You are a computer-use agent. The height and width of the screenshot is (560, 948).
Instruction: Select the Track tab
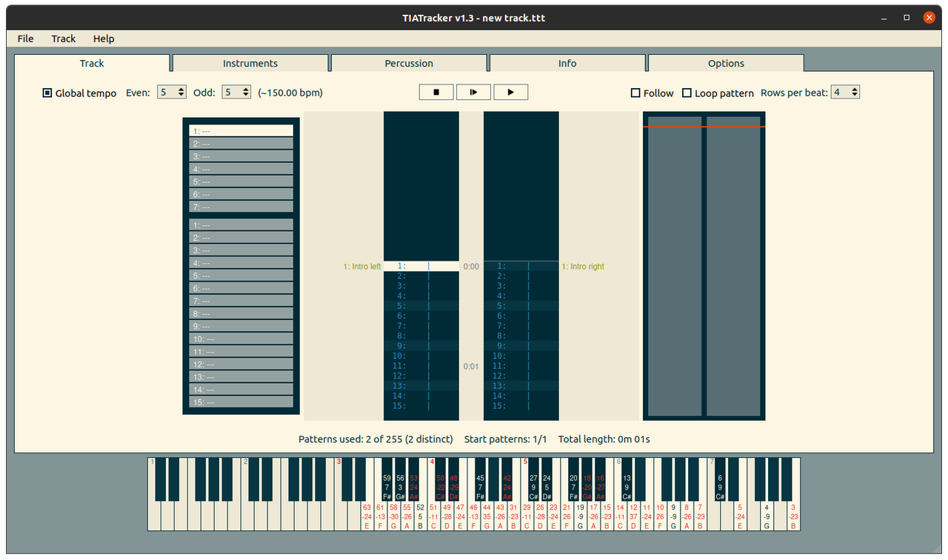92,63
